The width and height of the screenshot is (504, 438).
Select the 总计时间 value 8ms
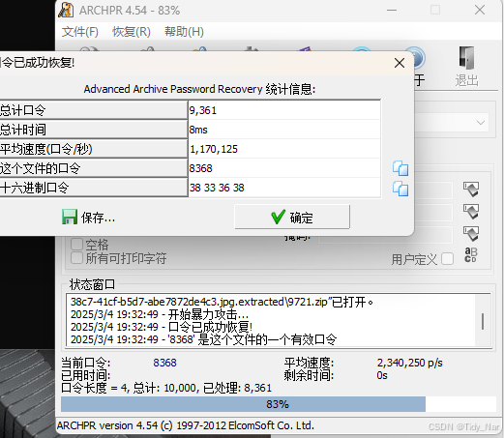click(284, 130)
